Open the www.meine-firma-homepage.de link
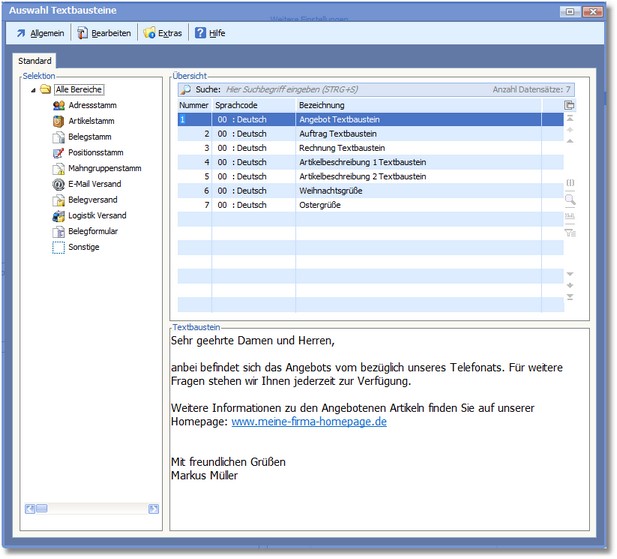617x559 pixels. click(309, 422)
